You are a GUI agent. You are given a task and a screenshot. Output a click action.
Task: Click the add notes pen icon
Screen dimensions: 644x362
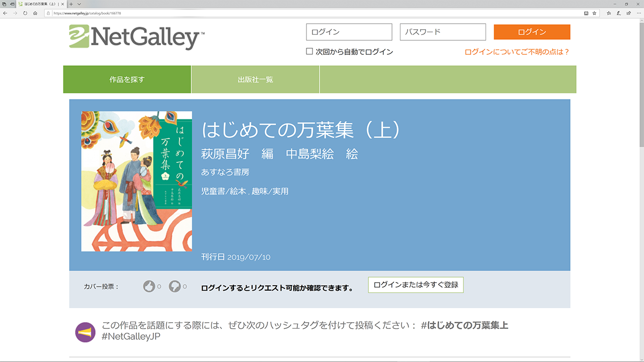(x=619, y=13)
